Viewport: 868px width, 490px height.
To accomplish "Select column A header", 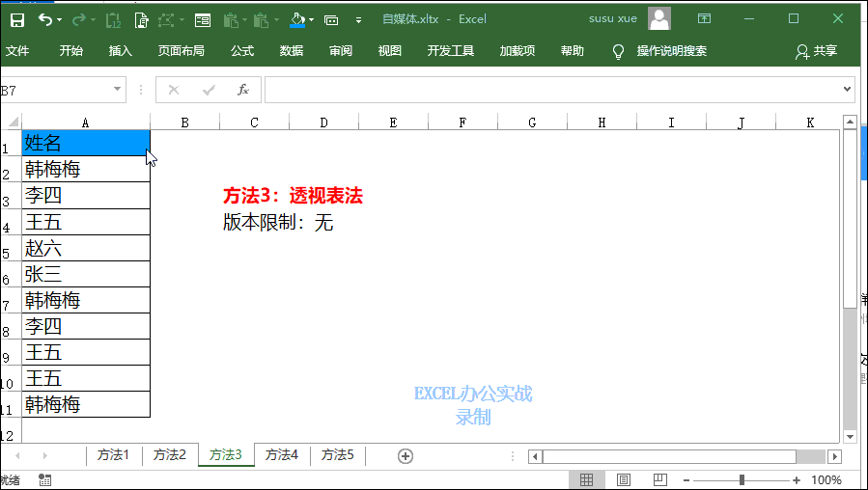I will [x=85, y=122].
